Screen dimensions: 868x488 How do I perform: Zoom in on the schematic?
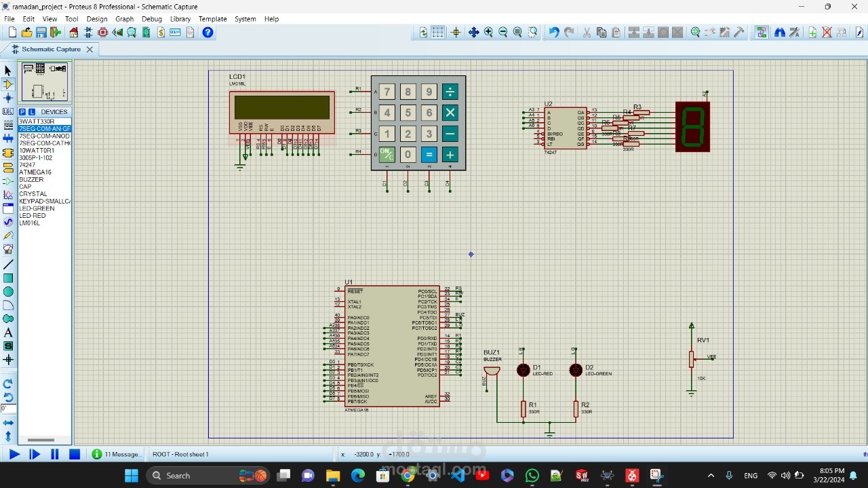488,32
